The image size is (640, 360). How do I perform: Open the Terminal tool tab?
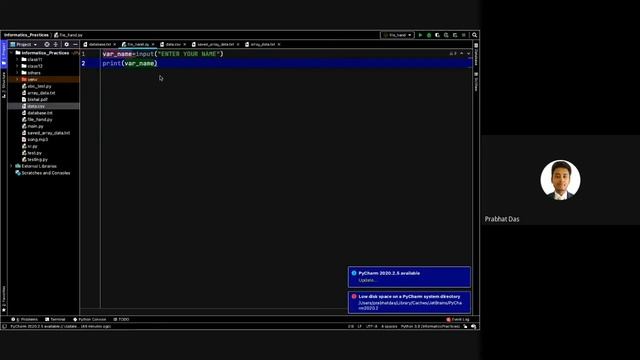(x=56, y=319)
